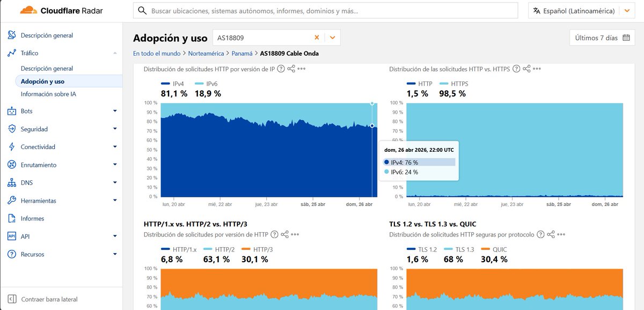Expand the Enrutamiento menu arrow
Image resolution: width=644 pixels, height=310 pixels.
[115, 165]
